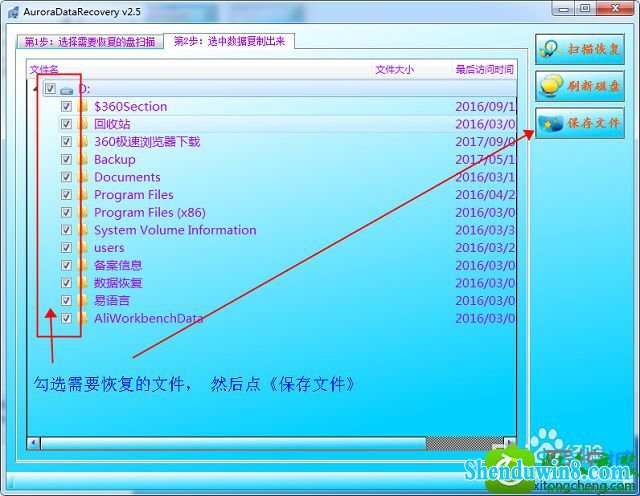Image resolution: width=640 pixels, height=496 pixels.
Task: Click the 2016/04 date of Program Files
Action: (x=485, y=195)
